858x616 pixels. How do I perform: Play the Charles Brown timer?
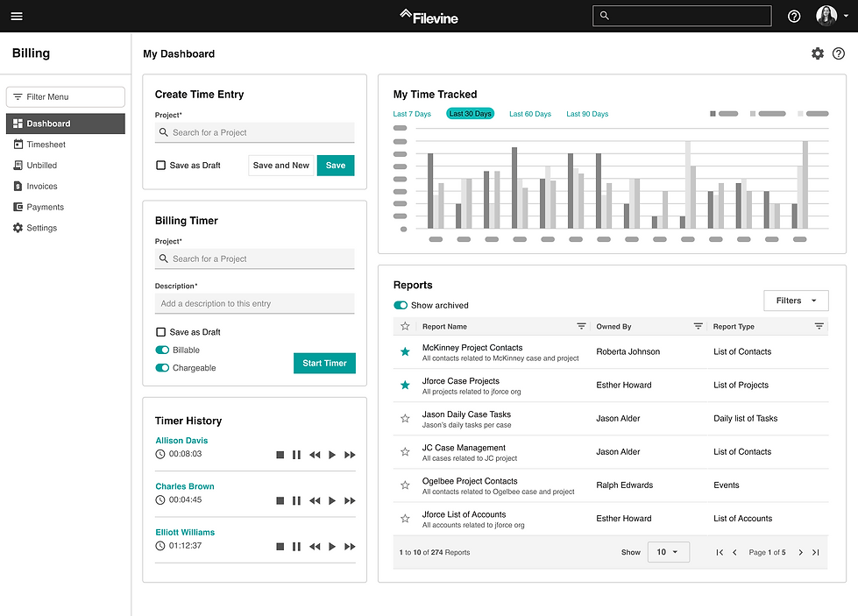(x=332, y=500)
